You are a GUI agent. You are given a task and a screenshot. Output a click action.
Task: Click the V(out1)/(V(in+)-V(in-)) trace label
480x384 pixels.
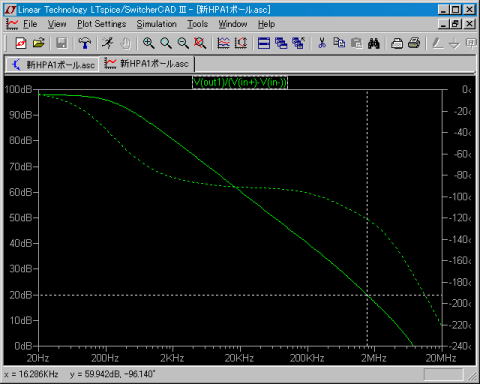240,82
